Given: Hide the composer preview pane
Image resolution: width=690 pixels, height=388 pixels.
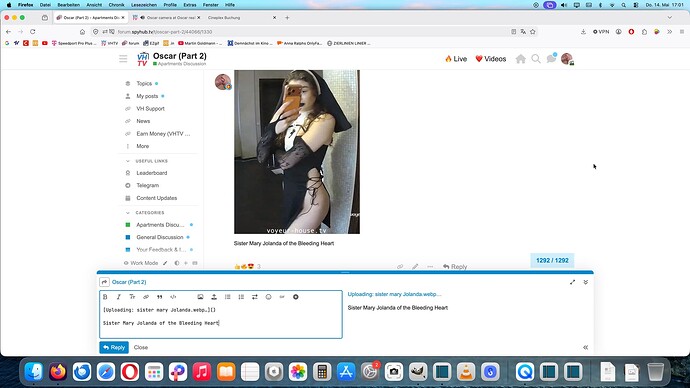Looking at the screenshot, I should pos(586,348).
